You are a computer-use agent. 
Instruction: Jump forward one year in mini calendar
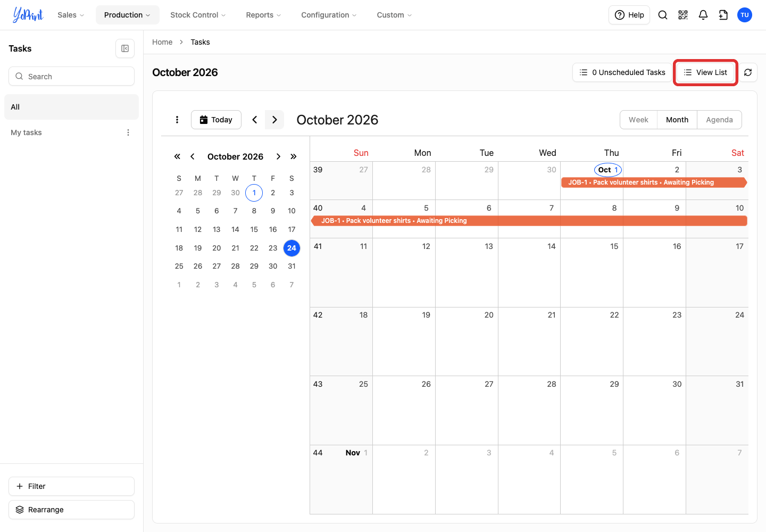point(293,156)
